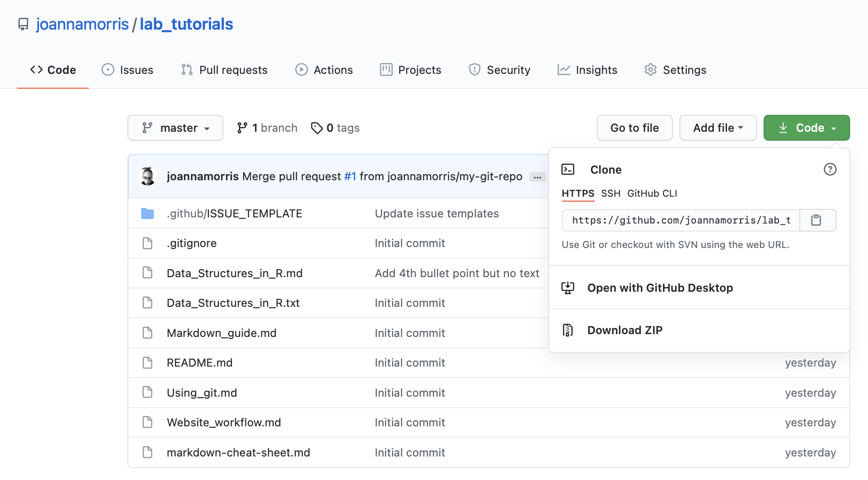Expand the master branch dropdown
This screenshot has width=868, height=480.
175,128
